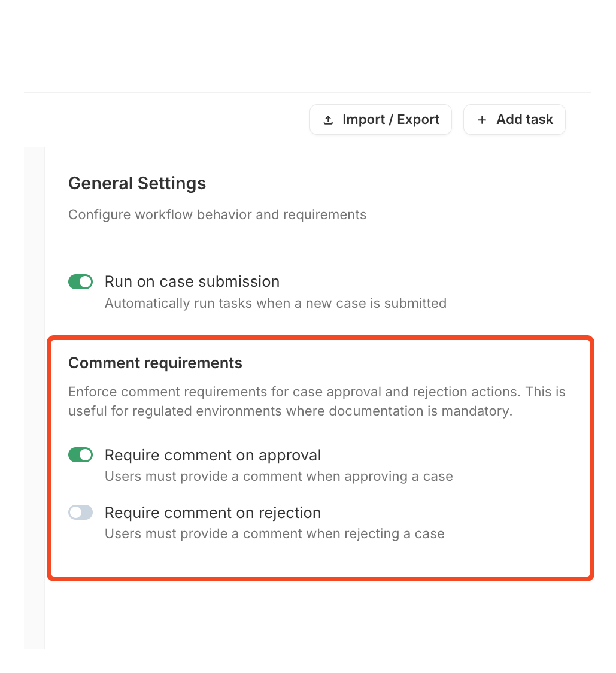Click the plus icon beside Add task
Image resolution: width=616 pixels, height=673 pixels.
482,120
